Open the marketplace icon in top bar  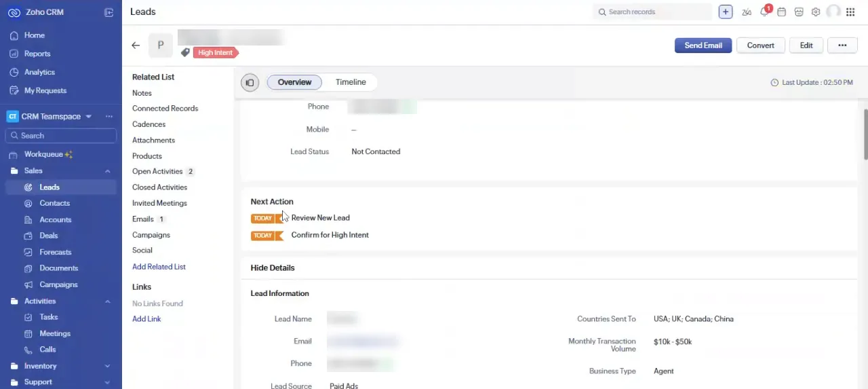click(x=799, y=12)
